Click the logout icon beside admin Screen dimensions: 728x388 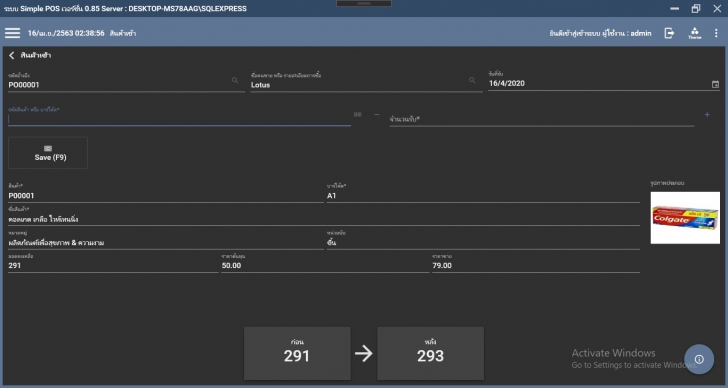[669, 33]
